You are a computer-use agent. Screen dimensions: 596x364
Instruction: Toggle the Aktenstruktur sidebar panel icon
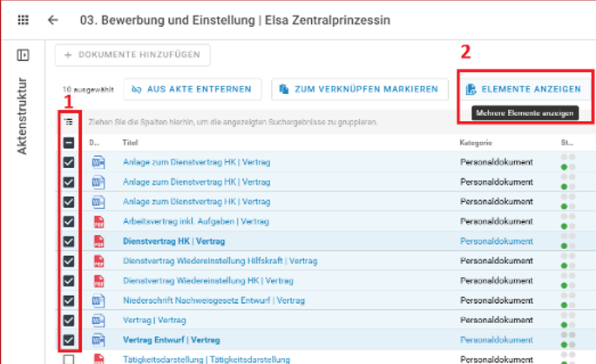tap(23, 55)
